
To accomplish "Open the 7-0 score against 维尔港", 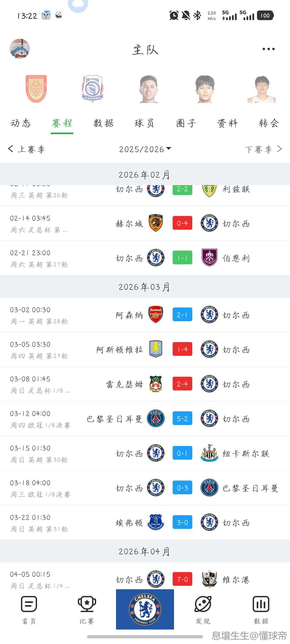I will (182, 579).
